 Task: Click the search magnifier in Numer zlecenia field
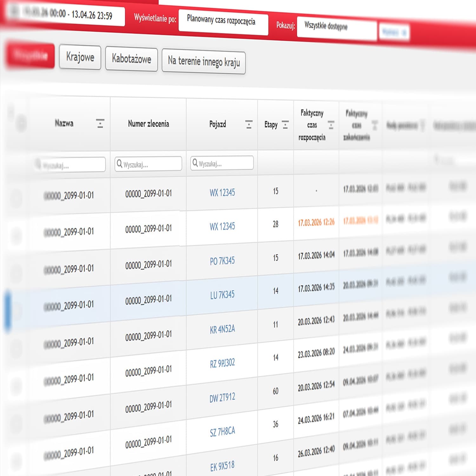(x=120, y=164)
